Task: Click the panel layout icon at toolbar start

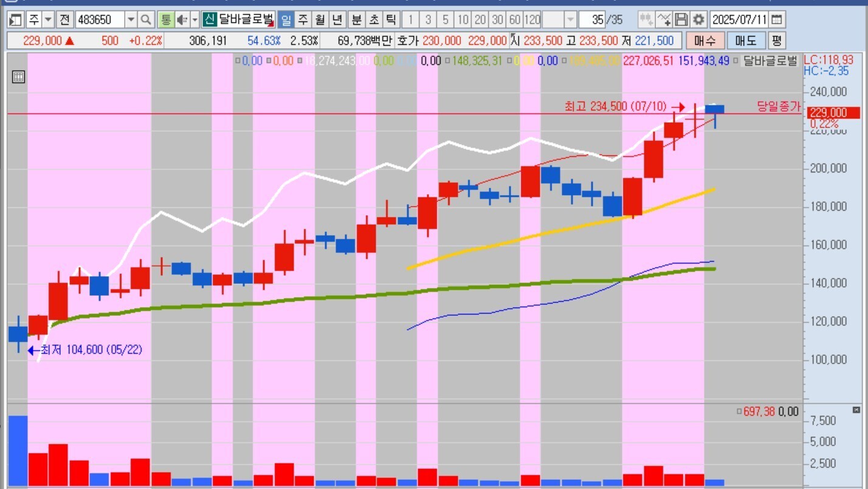Action: (16, 19)
